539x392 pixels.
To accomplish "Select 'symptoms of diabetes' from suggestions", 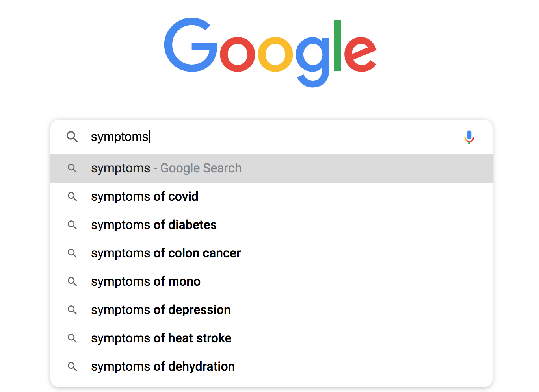I will (x=154, y=225).
